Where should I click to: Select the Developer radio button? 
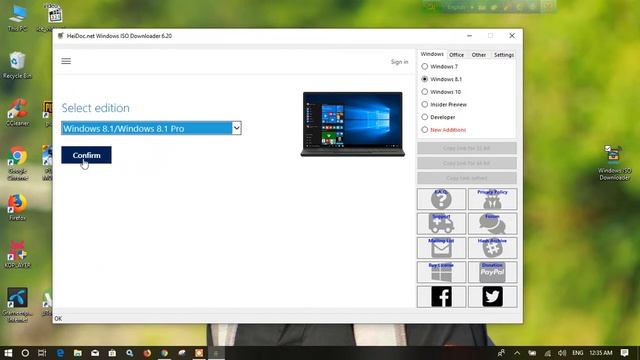[x=425, y=117]
